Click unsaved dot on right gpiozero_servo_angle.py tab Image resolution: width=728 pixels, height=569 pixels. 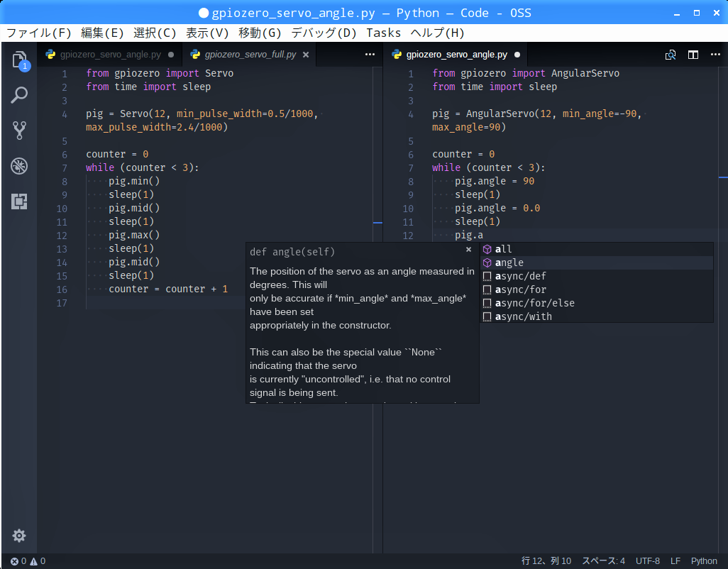(517, 55)
